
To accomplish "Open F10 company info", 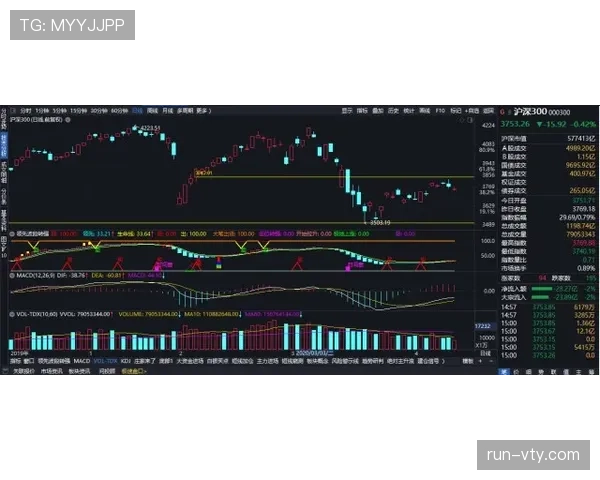I will click(440, 111).
